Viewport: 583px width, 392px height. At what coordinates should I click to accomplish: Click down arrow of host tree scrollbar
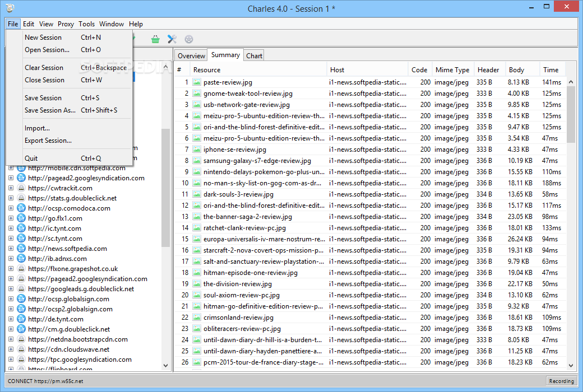coord(165,366)
